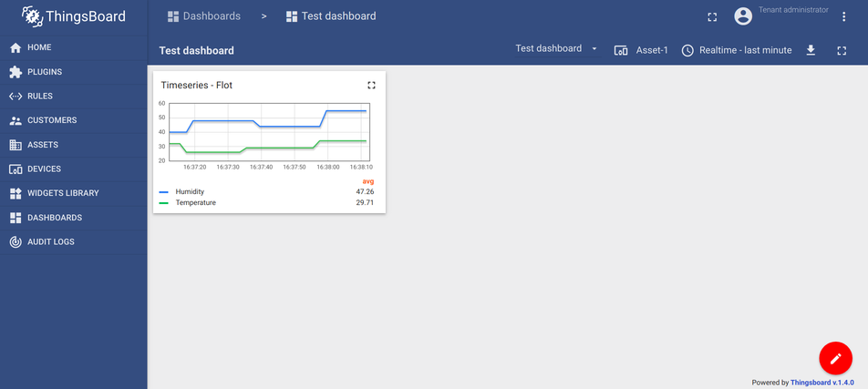
Task: Expand Timeseries widget to fullscreen
Action: (371, 85)
